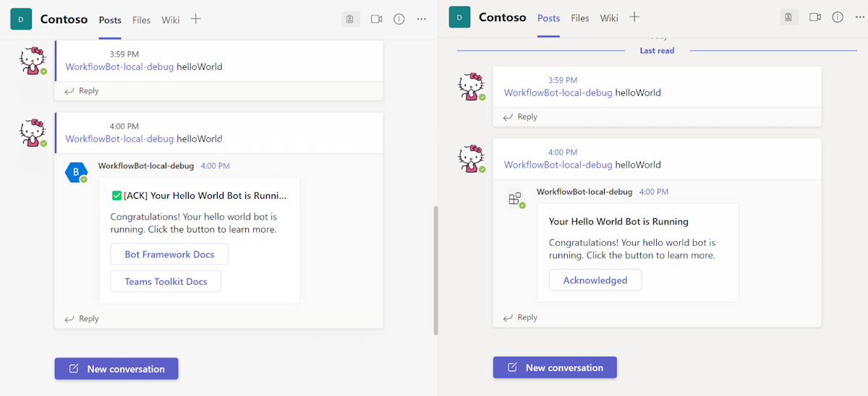Click the plus icon to add tab in left pane
Screen dimensions: 868x396
click(x=196, y=19)
